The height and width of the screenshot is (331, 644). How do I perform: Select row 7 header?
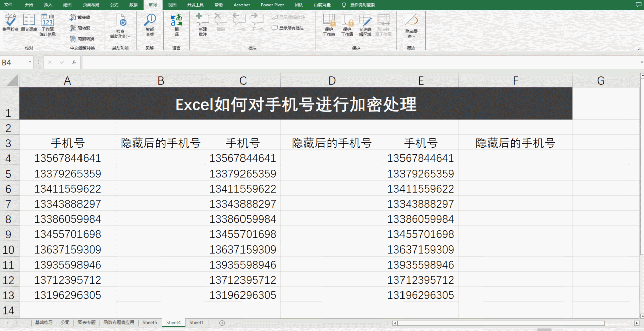pos(9,204)
